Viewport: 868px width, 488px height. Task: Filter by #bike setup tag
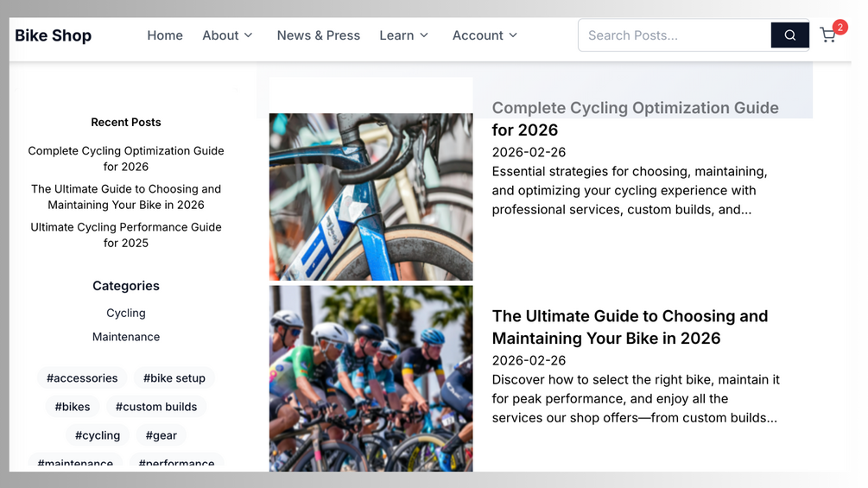174,378
